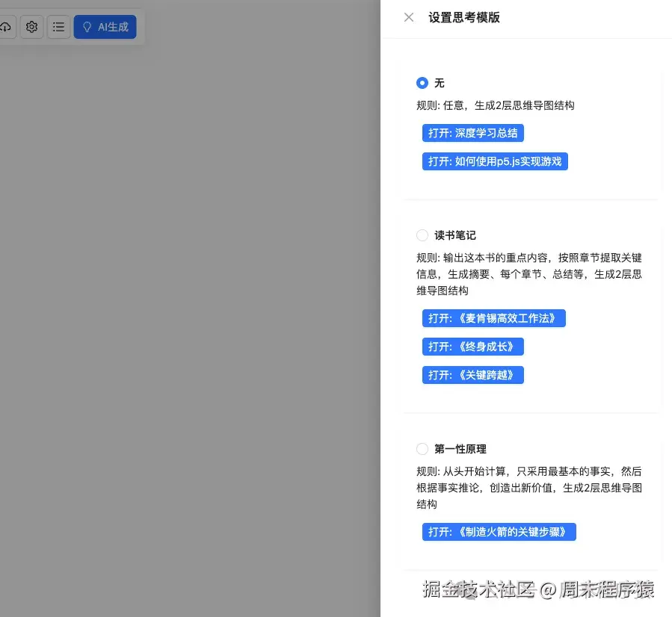Screen dimensions: 672x617
Task: Open the 深度学习总结 example
Action: (x=473, y=133)
